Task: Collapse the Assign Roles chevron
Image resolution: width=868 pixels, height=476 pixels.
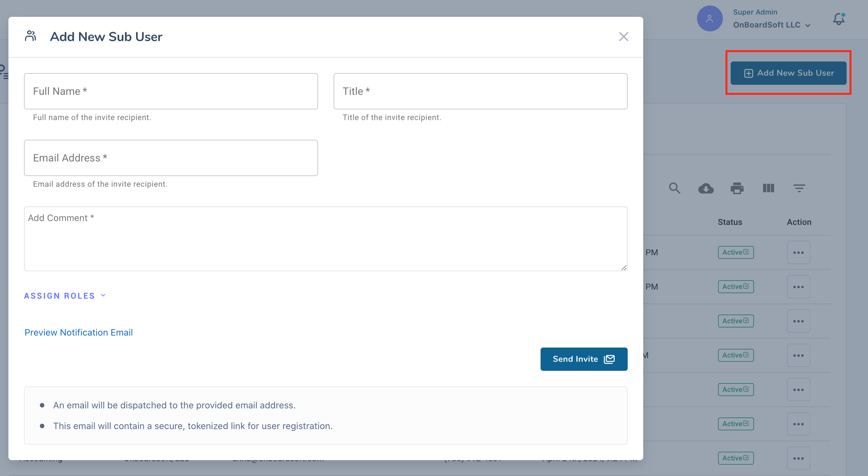Action: [103, 295]
